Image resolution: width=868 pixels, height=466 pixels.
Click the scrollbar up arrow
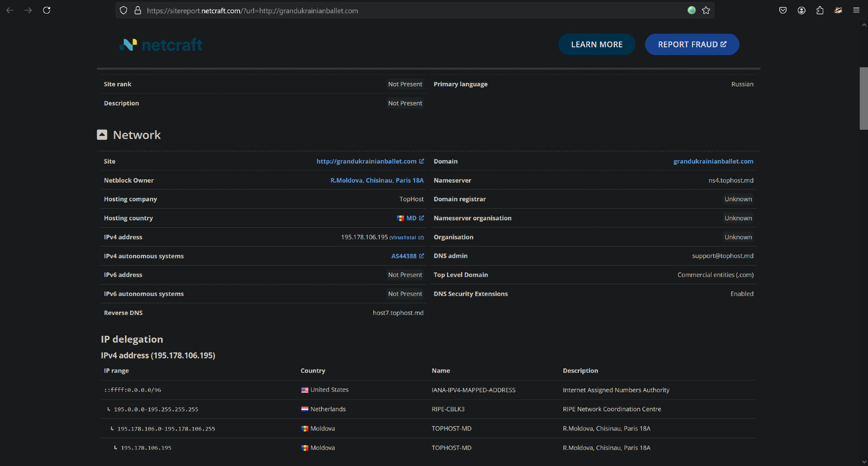864,25
